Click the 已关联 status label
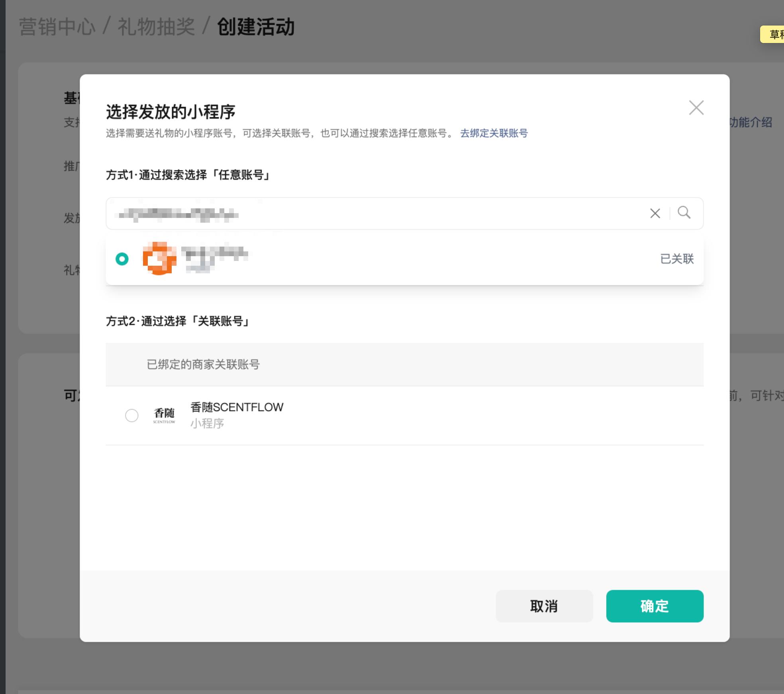784x694 pixels. click(676, 259)
